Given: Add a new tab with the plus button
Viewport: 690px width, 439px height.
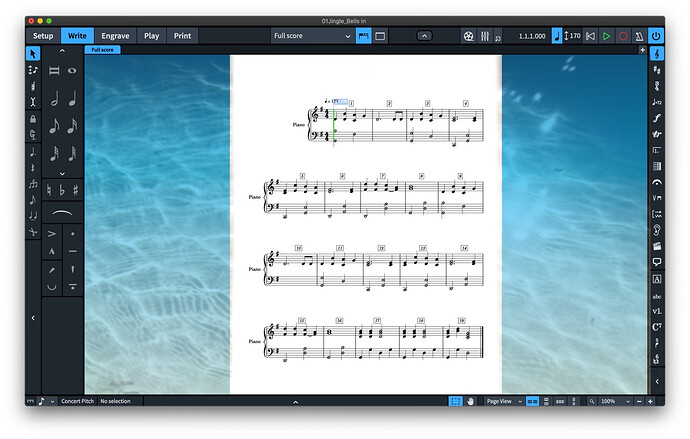Looking at the screenshot, I should pos(642,50).
